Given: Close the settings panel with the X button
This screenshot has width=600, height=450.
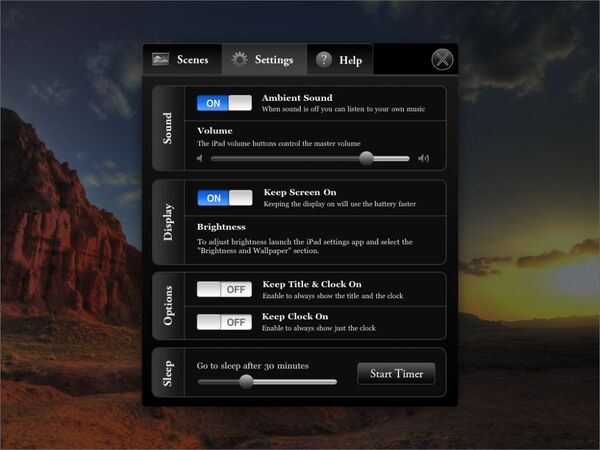Looking at the screenshot, I should (442, 60).
